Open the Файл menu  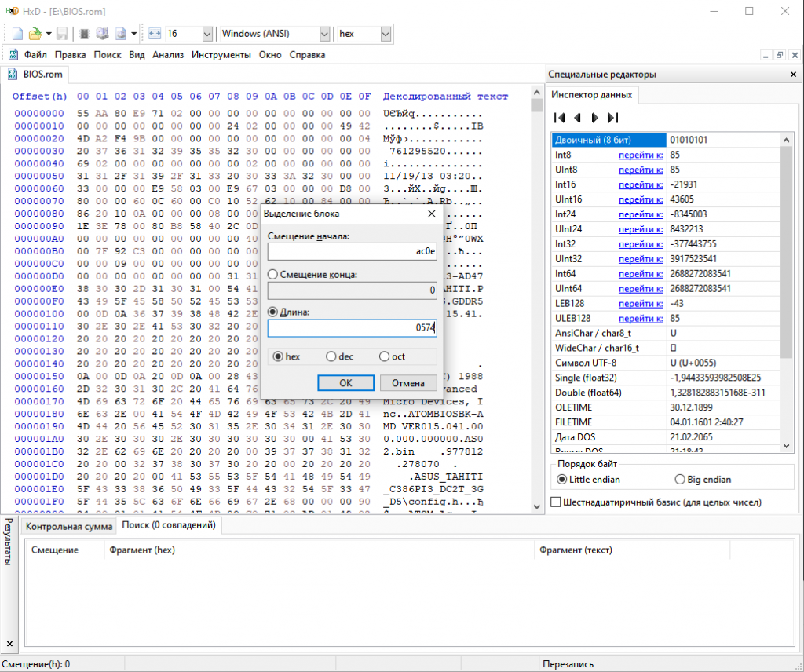pos(35,55)
